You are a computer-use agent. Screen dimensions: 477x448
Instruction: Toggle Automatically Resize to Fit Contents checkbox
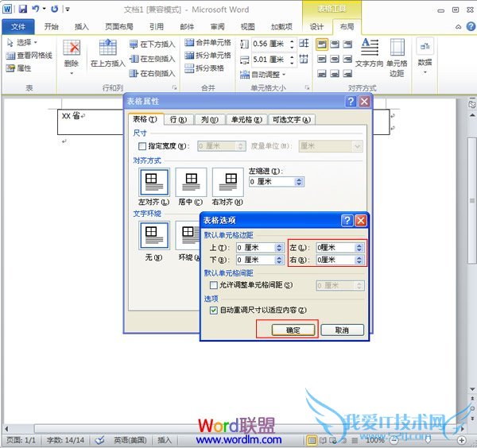point(214,310)
